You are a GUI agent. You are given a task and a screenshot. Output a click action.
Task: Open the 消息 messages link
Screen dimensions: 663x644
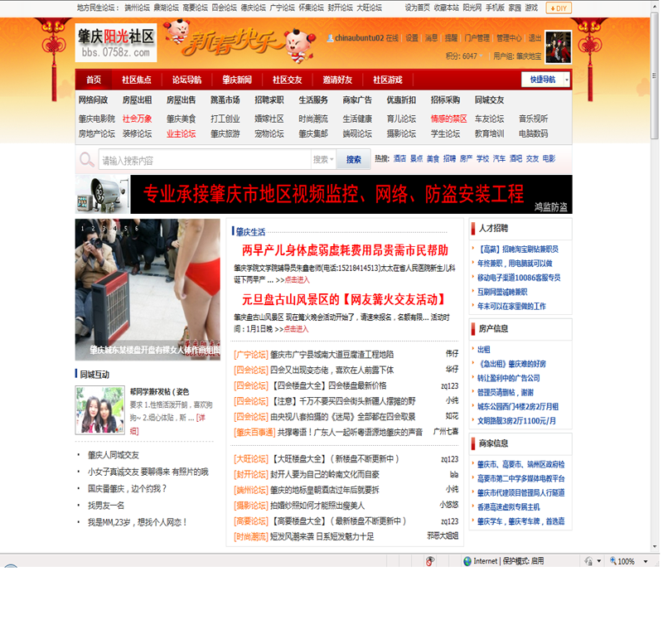[x=431, y=38]
